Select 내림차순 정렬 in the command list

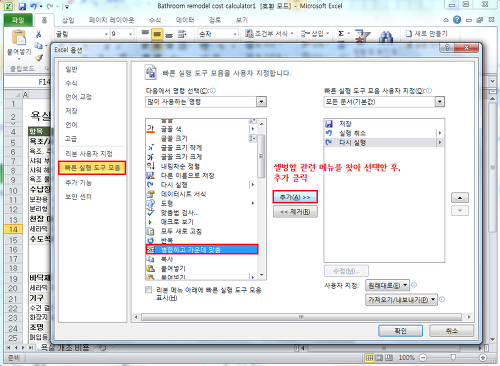coord(202,166)
